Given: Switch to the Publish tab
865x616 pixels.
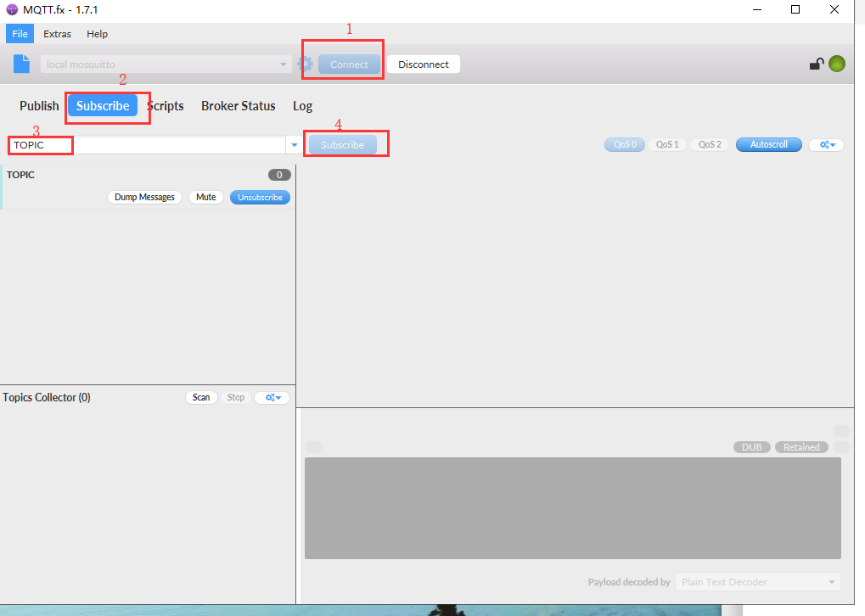Looking at the screenshot, I should 39,106.
